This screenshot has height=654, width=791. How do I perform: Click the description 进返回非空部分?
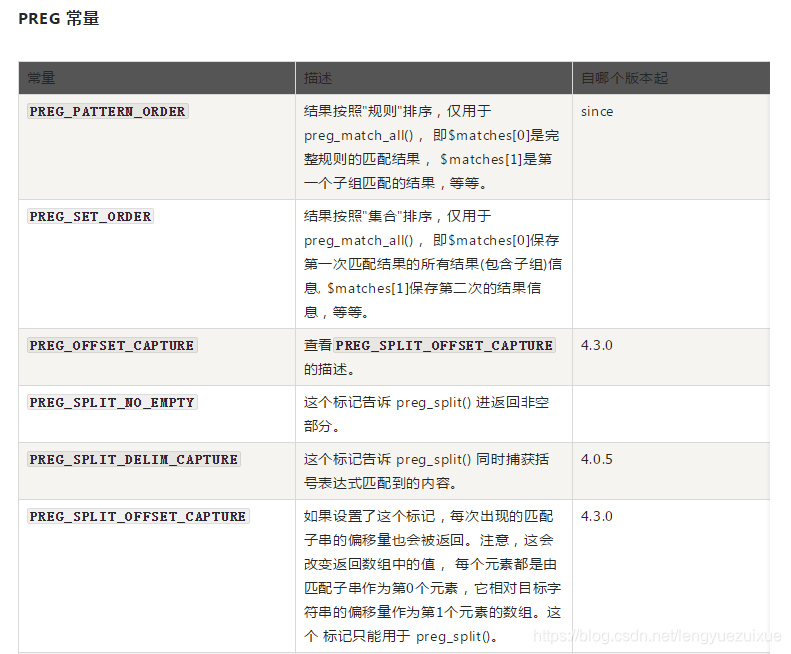click(x=426, y=414)
